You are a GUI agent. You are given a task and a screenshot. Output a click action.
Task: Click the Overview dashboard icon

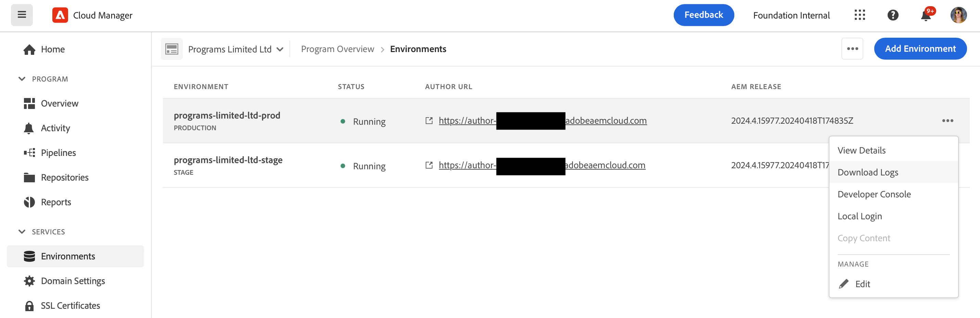coord(29,103)
